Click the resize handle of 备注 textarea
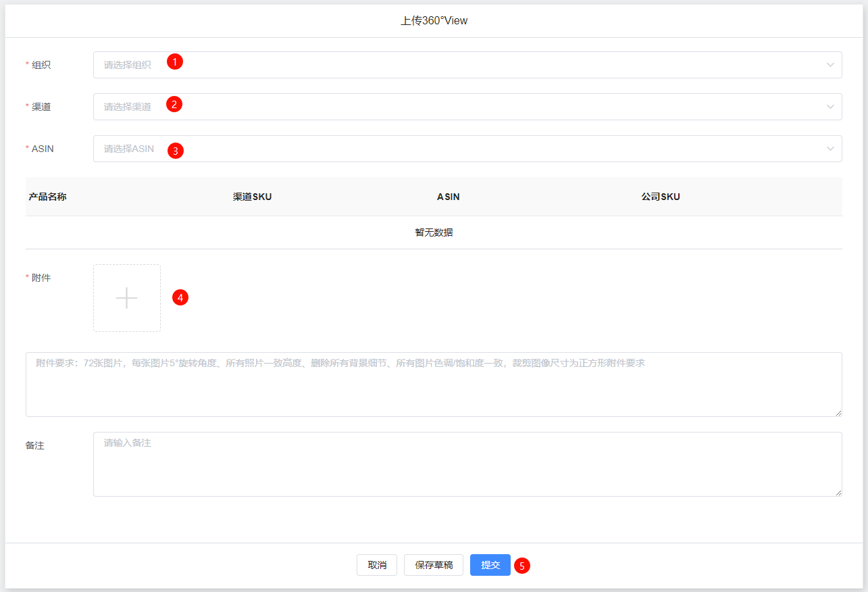868x592 pixels. (x=838, y=493)
